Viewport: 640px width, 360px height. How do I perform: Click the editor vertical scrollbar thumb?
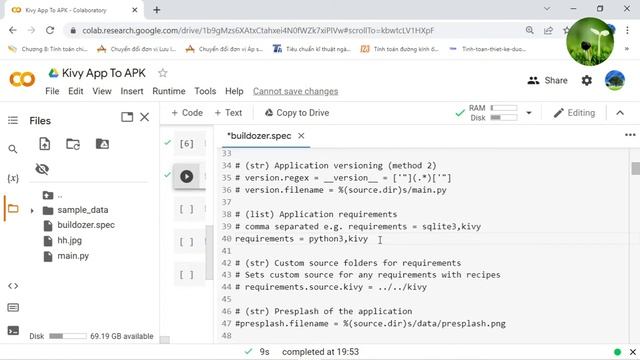point(636,168)
